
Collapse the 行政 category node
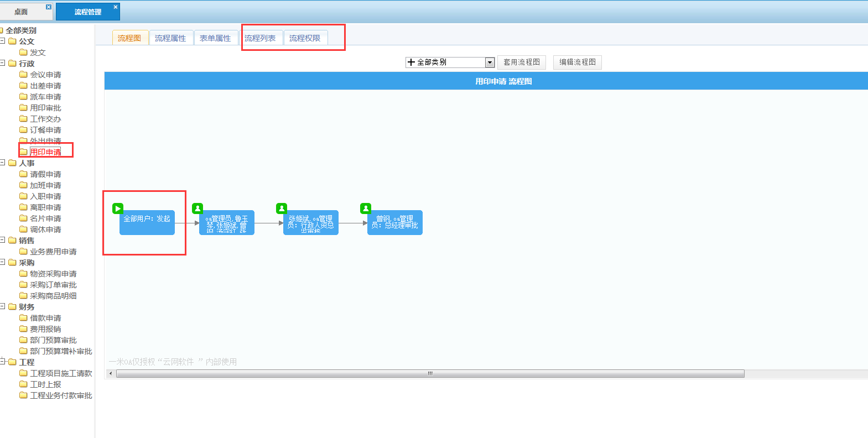[x=2, y=63]
